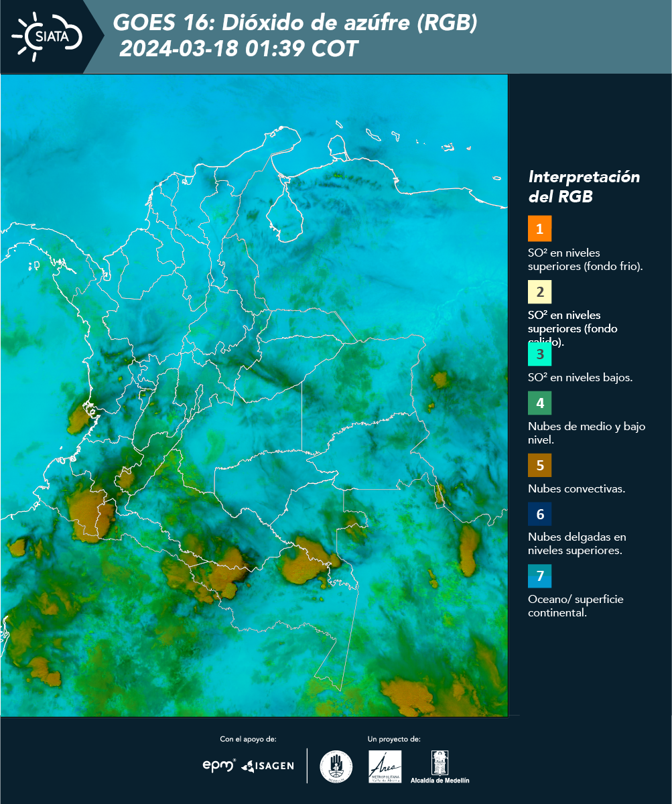The height and width of the screenshot is (804, 672).
Task: Click the Área Metropolitana logo
Action: pos(385,766)
